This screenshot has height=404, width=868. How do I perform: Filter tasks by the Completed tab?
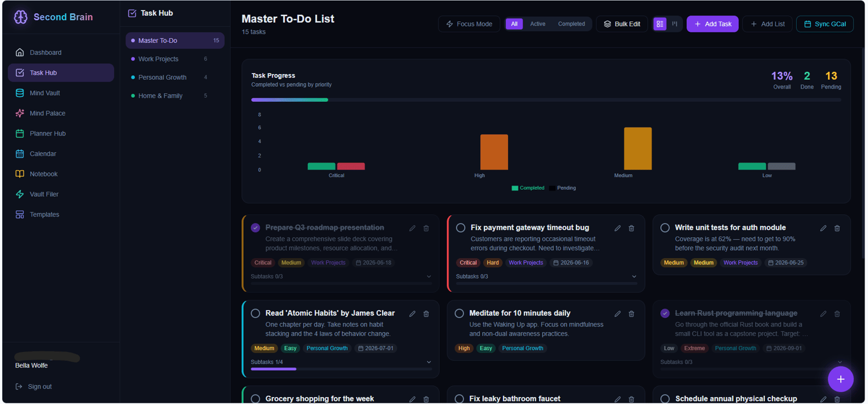point(571,24)
